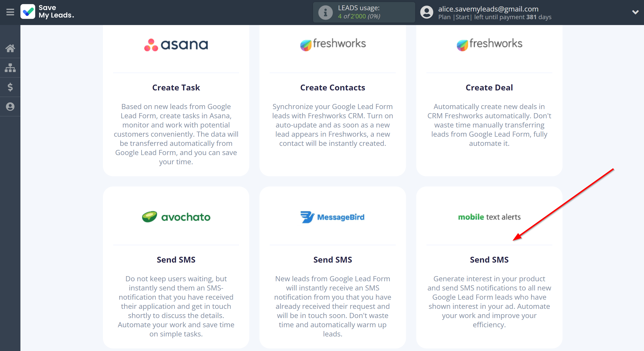Click the MessageBird logo
Viewport: 644px width, 351px height.
(x=333, y=217)
